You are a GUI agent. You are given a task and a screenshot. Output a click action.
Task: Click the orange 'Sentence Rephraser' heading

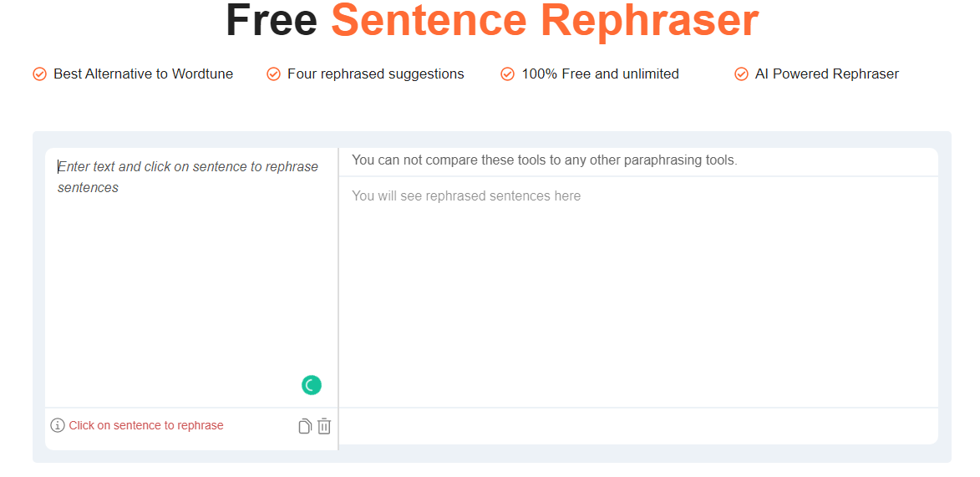point(545,21)
